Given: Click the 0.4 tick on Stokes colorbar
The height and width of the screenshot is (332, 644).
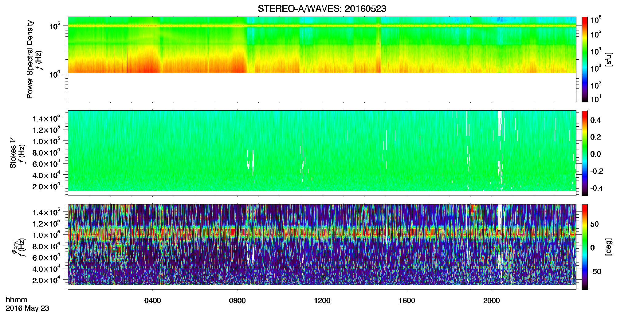Looking at the screenshot, I should click(595, 120).
